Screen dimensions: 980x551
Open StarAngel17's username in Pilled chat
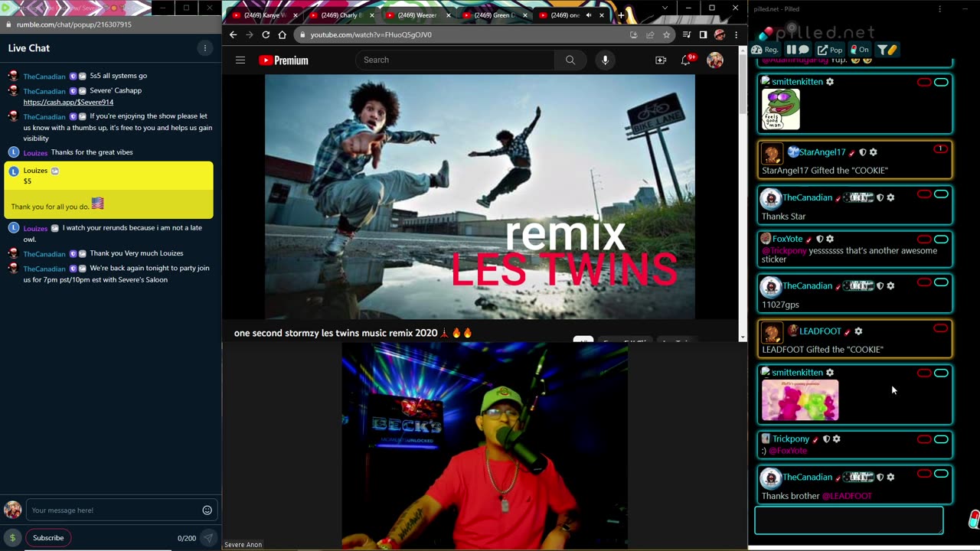click(822, 152)
